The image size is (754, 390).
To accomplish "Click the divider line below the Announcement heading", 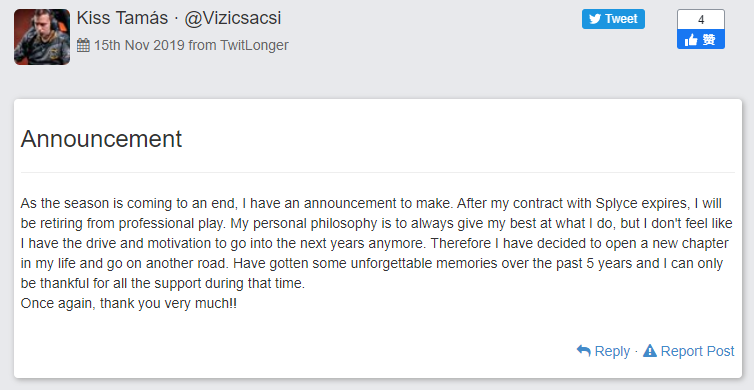I will [x=377, y=172].
